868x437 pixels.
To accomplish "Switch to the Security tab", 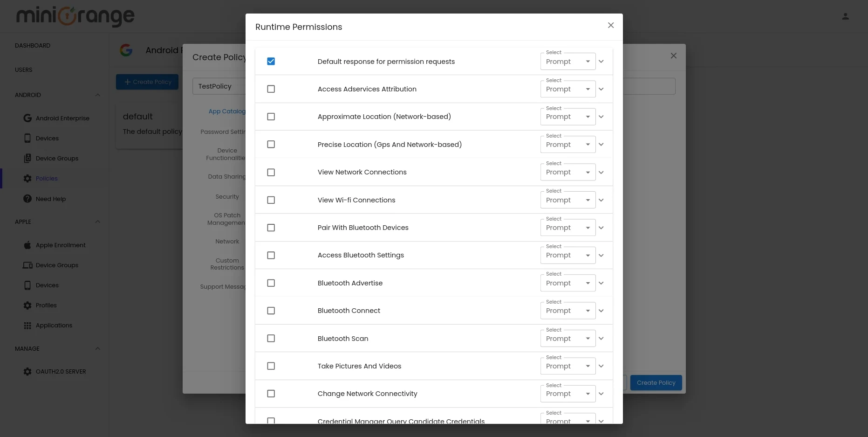I will click(x=227, y=196).
